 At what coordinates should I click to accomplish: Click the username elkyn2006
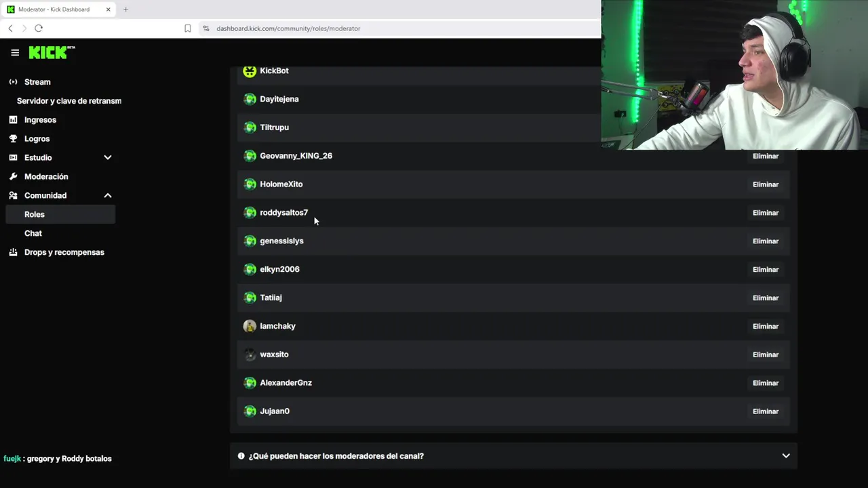279,270
